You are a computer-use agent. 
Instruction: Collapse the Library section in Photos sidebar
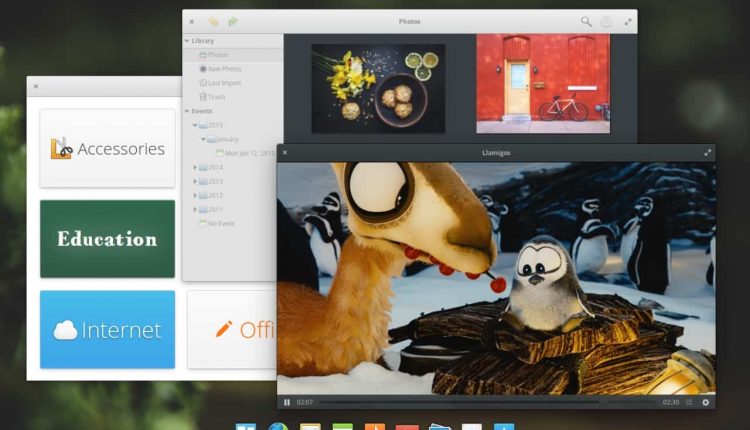pos(187,41)
